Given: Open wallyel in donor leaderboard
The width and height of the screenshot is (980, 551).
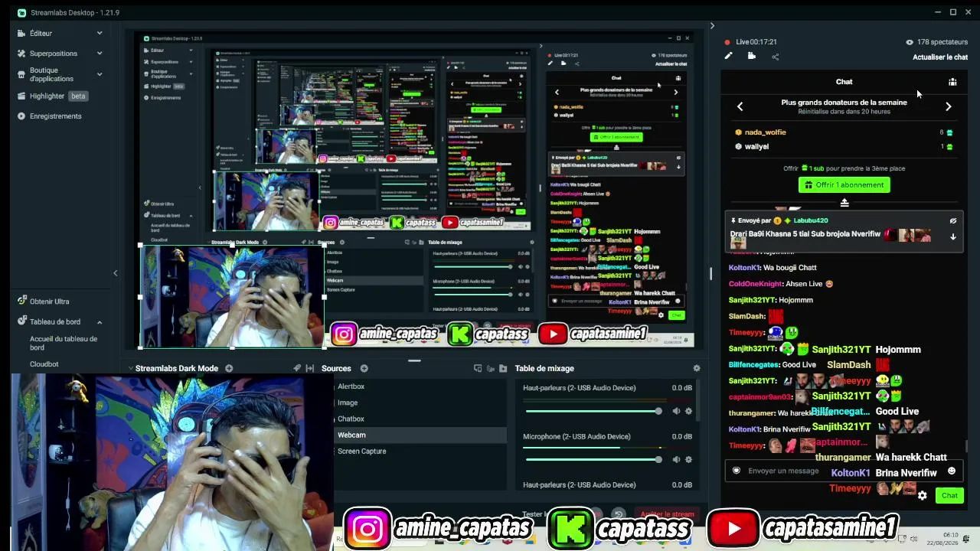Looking at the screenshot, I should tap(756, 147).
